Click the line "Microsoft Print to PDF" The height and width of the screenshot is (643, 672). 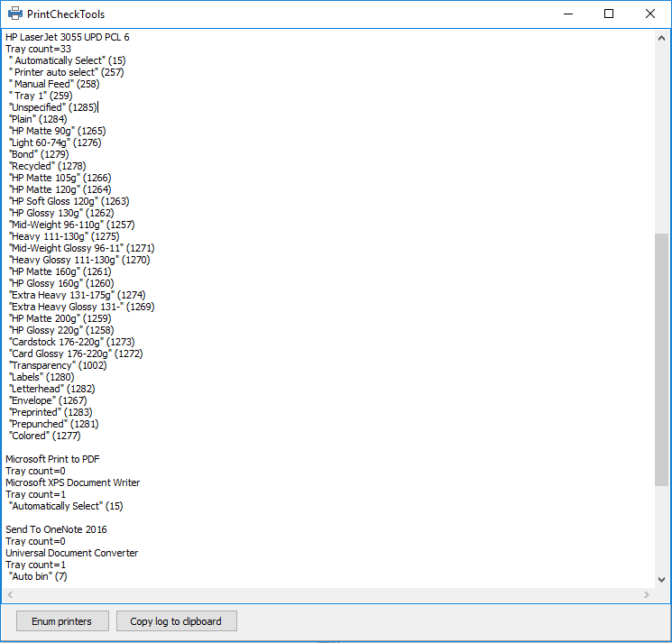[52, 459]
